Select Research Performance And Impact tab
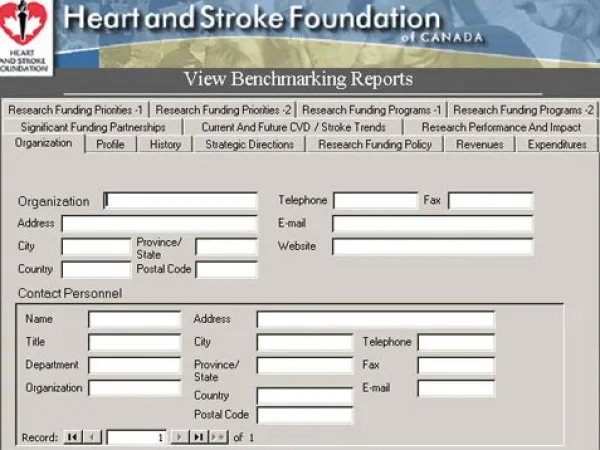Screen dimensions: 600x450 click(x=500, y=127)
